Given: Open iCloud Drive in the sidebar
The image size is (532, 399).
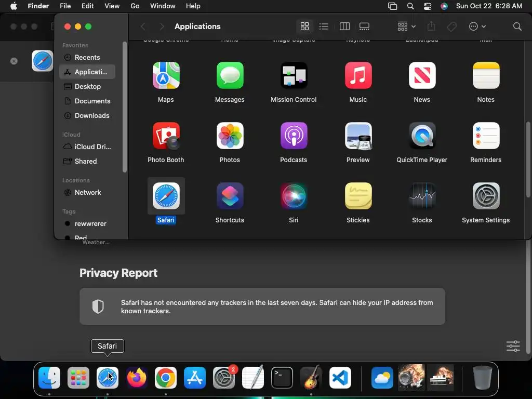Looking at the screenshot, I should click(x=87, y=147).
